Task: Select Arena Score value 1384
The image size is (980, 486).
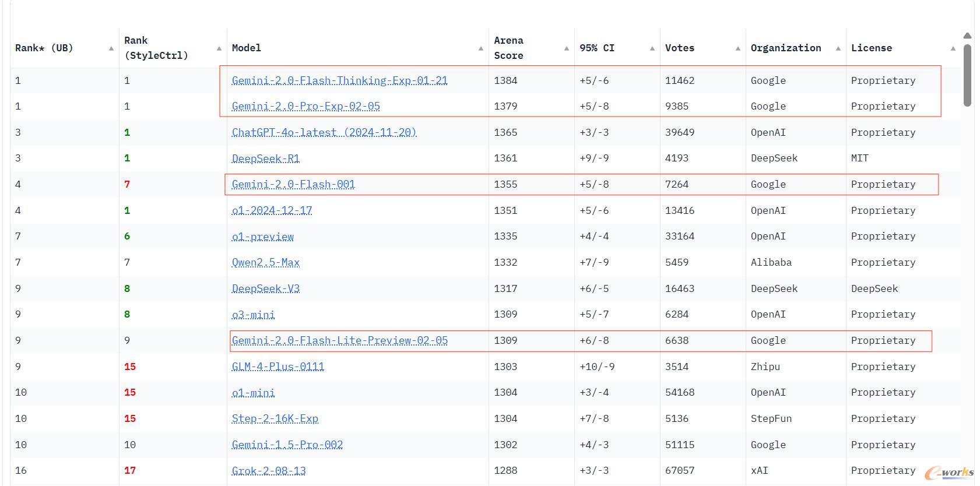Action: click(x=505, y=80)
